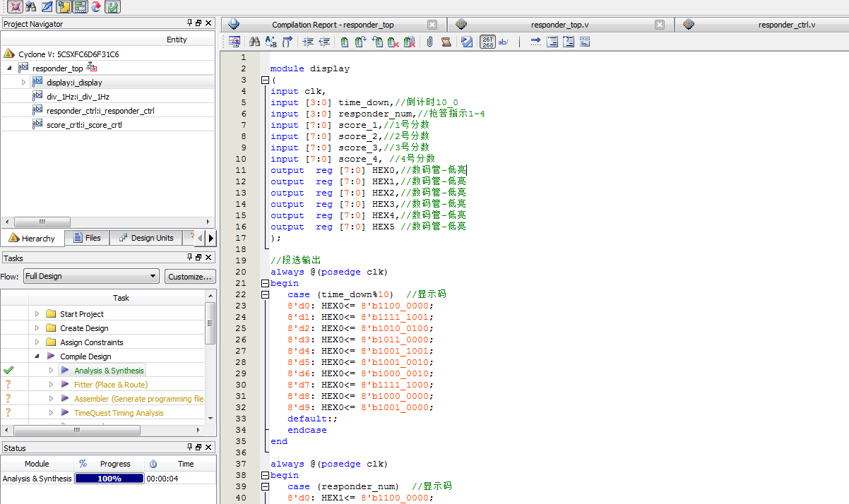Click the paperclip Insert File icon
Image resolution: width=849 pixels, height=504 pixels.
click(x=429, y=42)
